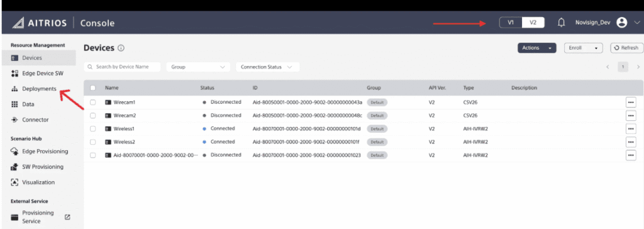The height and width of the screenshot is (229, 644).
Task: Check the Wirecam2 row checkbox
Action: click(93, 116)
